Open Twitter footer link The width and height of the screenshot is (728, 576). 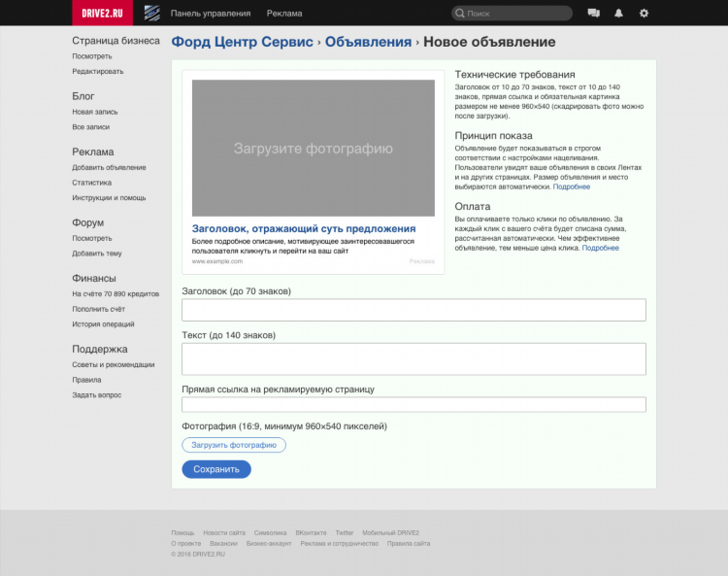click(345, 533)
